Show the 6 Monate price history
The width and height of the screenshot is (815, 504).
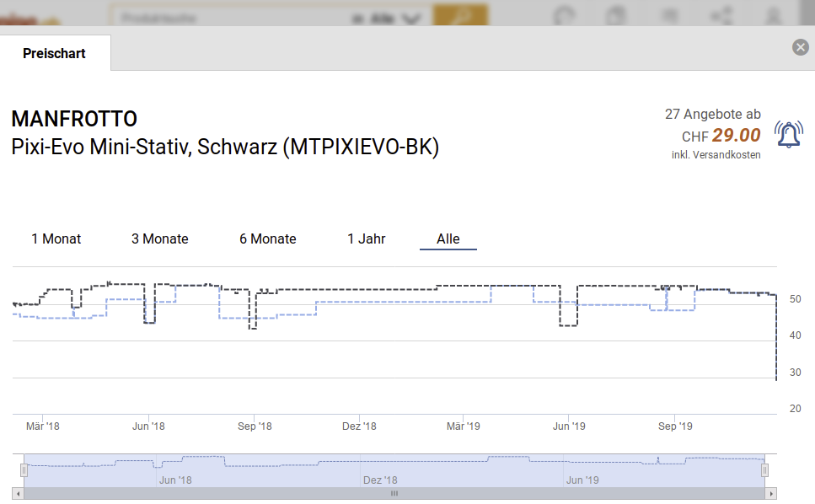point(268,239)
